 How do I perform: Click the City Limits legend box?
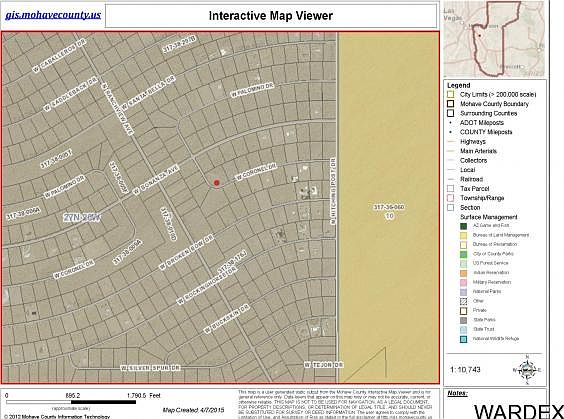450,94
